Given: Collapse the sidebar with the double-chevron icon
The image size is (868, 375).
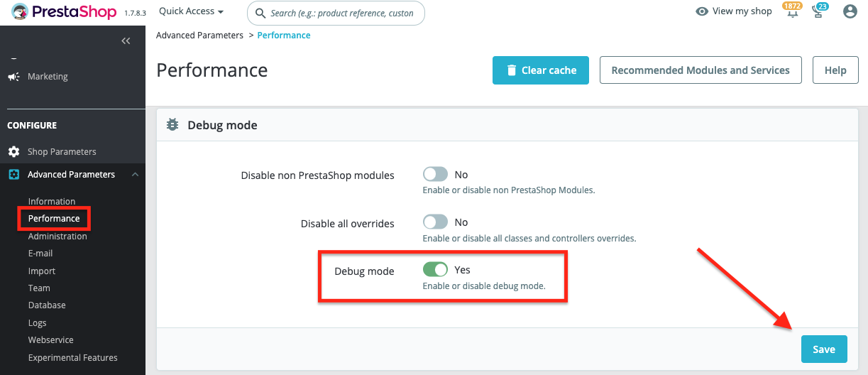Looking at the screenshot, I should 126,41.
